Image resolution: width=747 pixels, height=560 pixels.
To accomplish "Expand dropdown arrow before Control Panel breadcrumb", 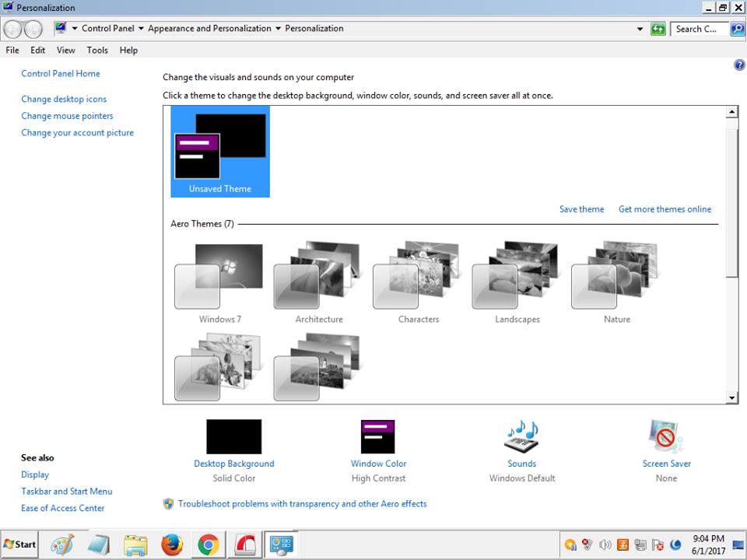I will (75, 29).
